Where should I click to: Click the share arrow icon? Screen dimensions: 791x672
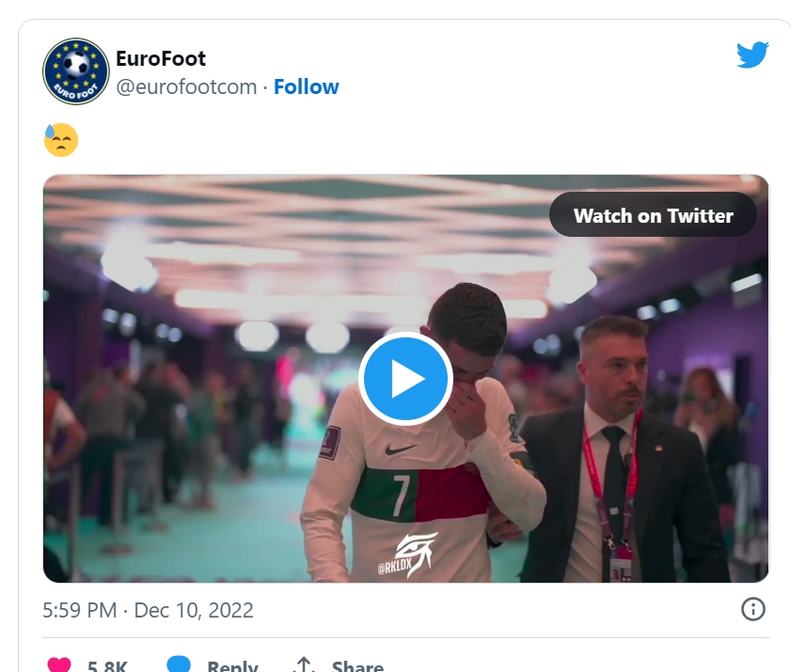pos(304,664)
